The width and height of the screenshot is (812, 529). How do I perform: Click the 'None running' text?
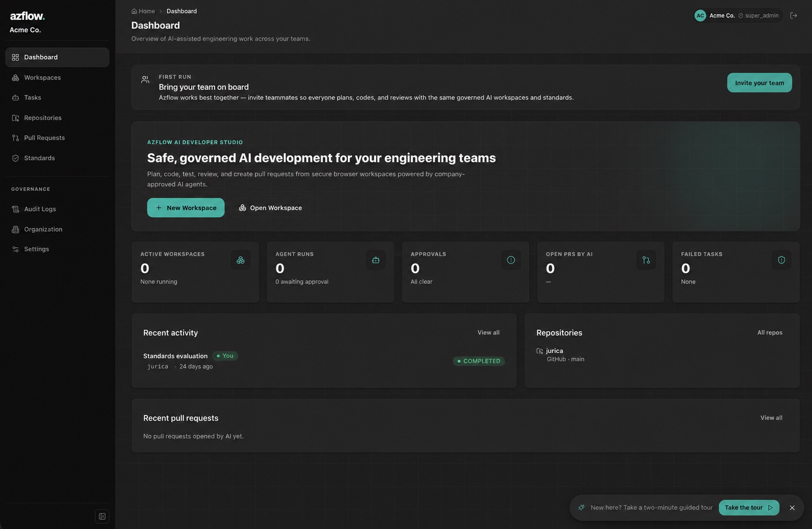pos(159,282)
